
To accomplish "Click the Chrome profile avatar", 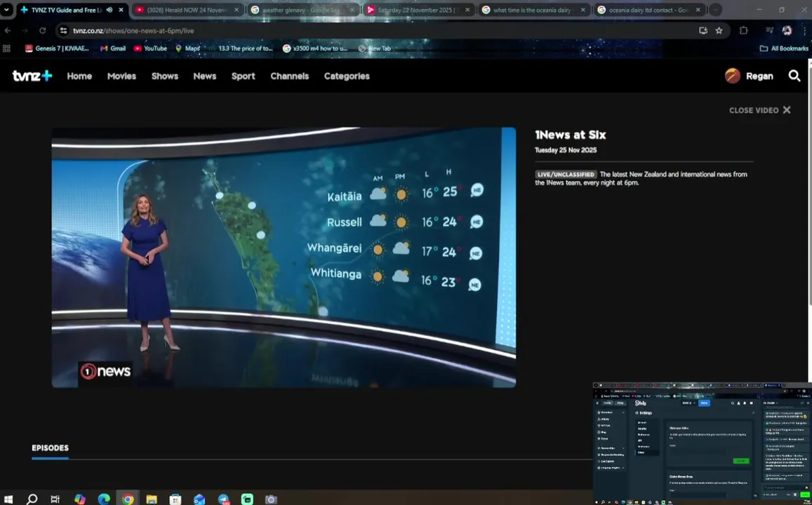I will (x=787, y=31).
